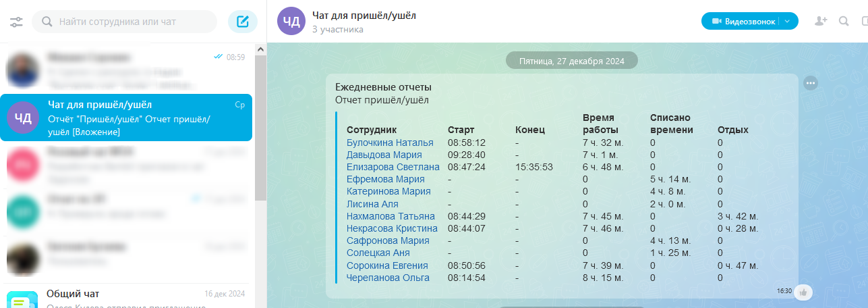Screen dimensions: 868x308
Task: Open Некрасова Кристина profile link
Action: tap(392, 228)
